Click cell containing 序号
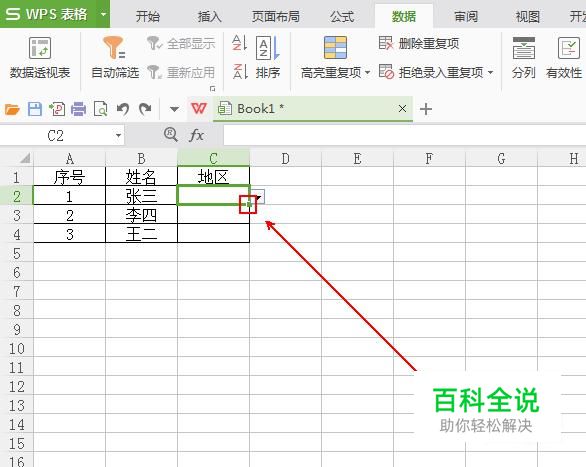 coord(70,177)
